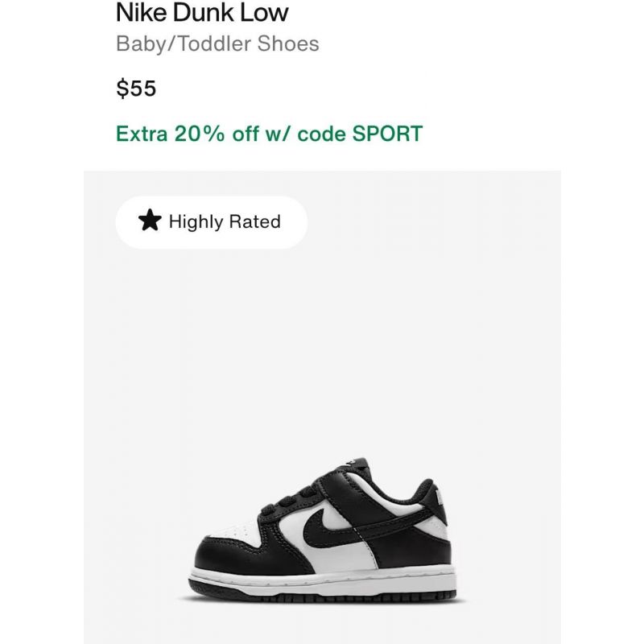Click the star icon in Highly Rated badge

coord(150,221)
